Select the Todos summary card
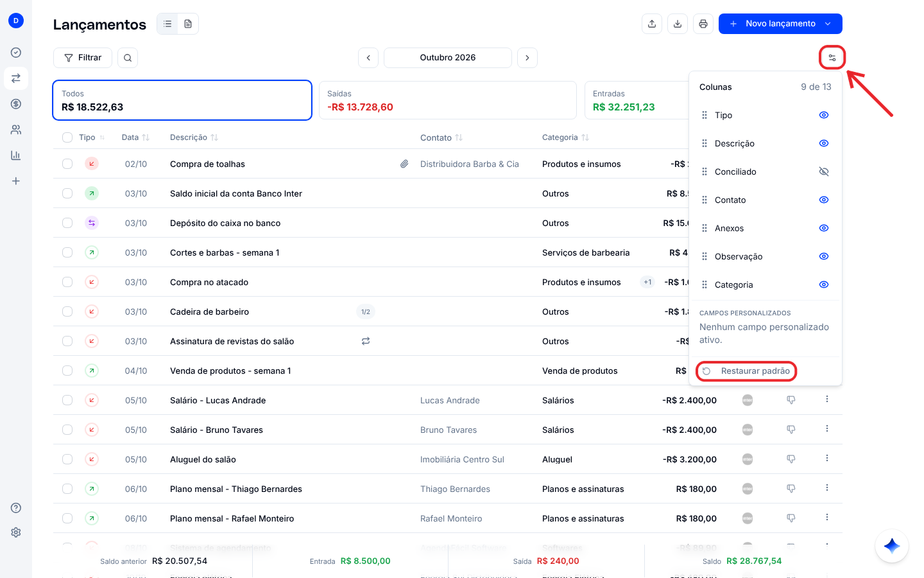This screenshot has height=578, width=924. coord(182,100)
